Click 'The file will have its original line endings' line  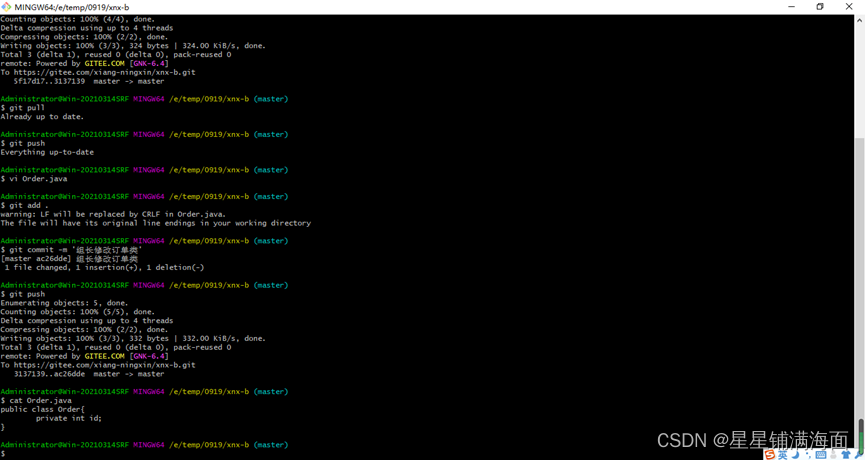[x=156, y=223]
